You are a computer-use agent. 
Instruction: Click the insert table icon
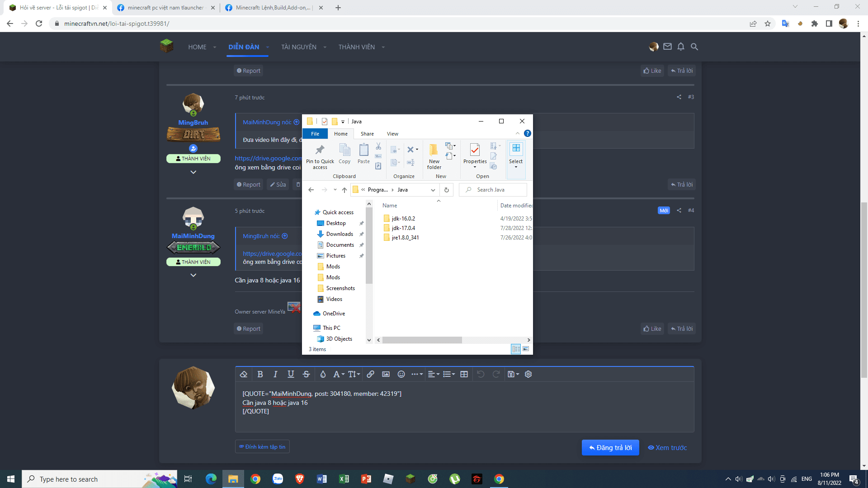pos(464,374)
